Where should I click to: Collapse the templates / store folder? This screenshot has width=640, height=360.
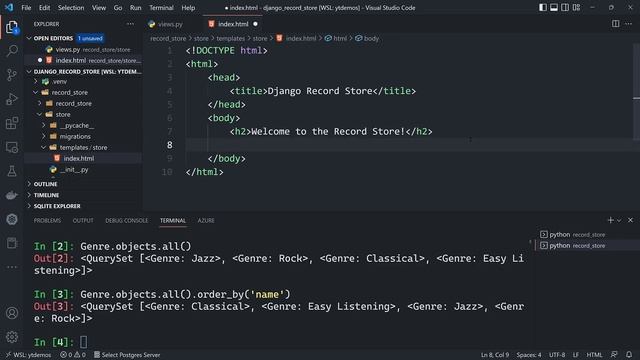[83, 147]
